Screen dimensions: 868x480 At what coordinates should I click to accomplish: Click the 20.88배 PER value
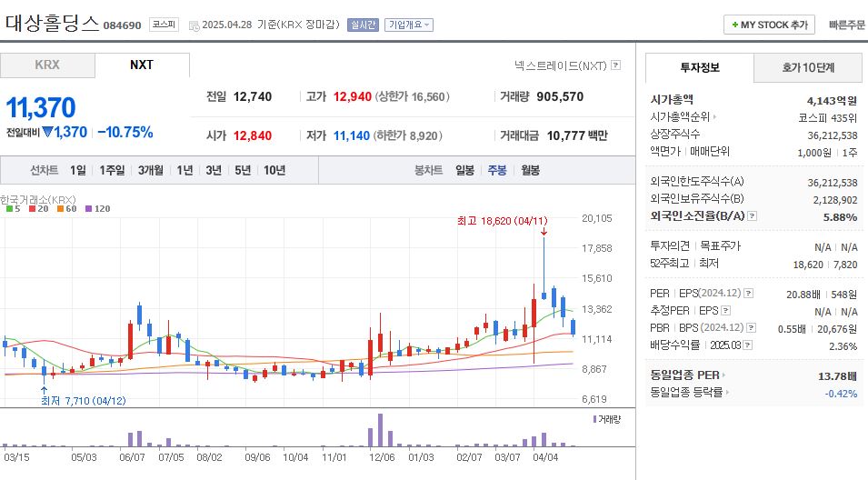(805, 295)
